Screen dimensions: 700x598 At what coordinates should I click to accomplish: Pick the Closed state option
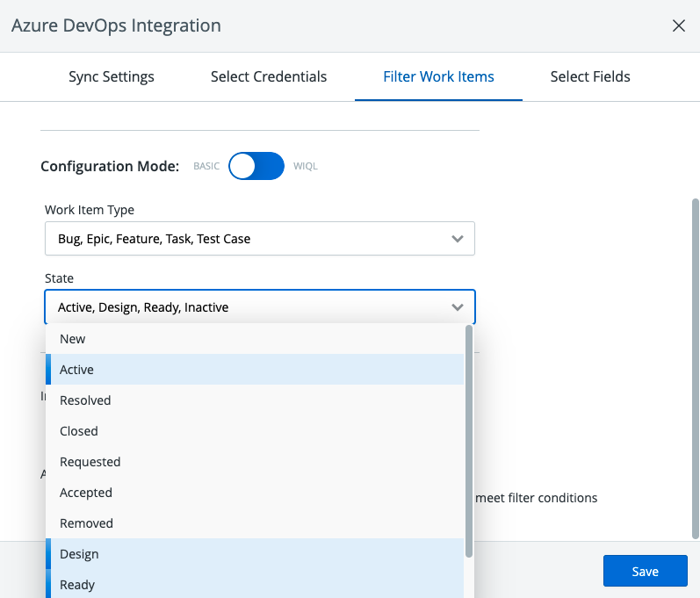point(255,431)
